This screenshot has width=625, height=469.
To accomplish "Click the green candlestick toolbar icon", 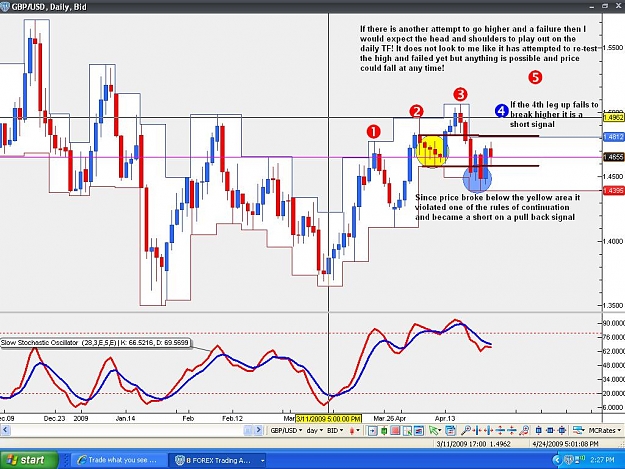I will point(384,430).
